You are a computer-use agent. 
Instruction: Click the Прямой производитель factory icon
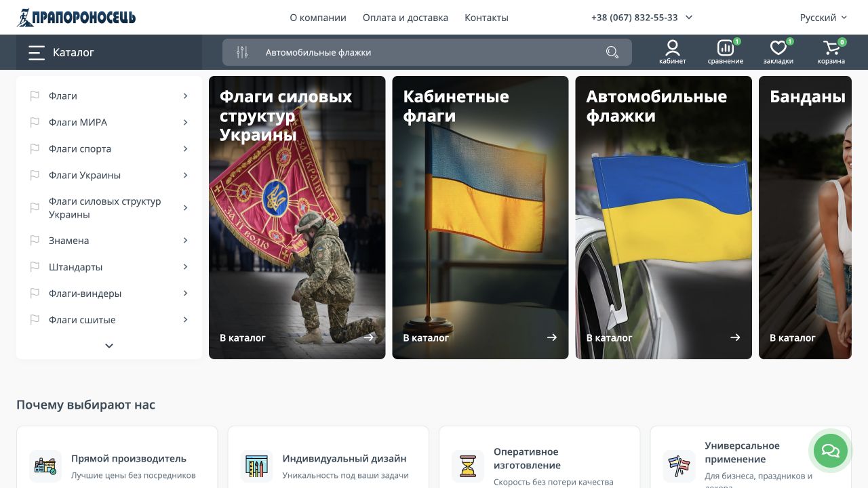tap(45, 466)
